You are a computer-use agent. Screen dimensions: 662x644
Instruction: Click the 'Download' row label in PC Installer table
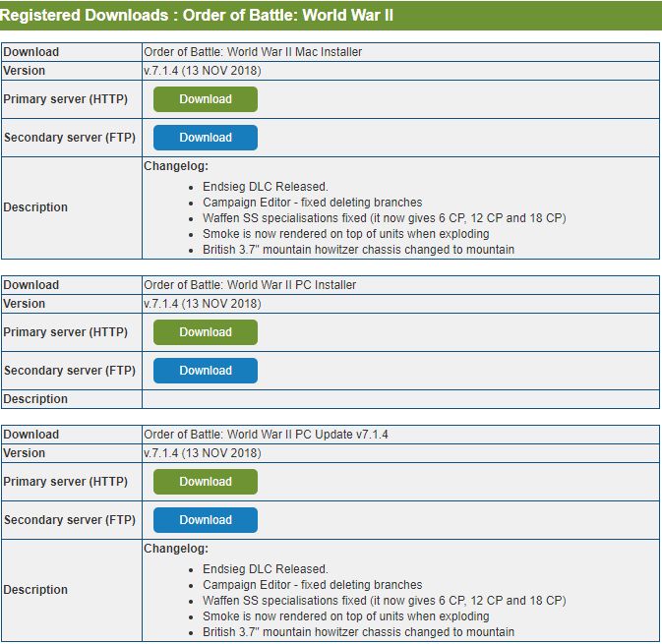coord(30,285)
